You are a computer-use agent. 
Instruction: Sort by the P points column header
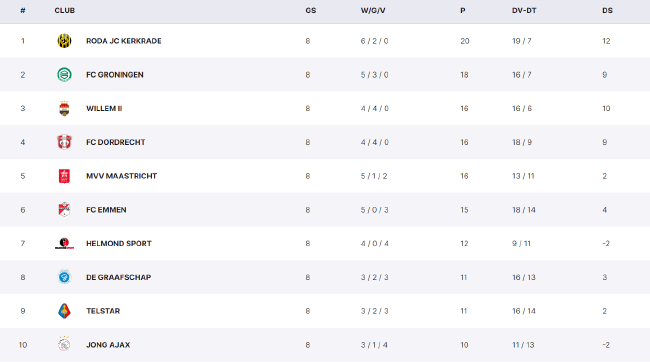click(x=463, y=10)
